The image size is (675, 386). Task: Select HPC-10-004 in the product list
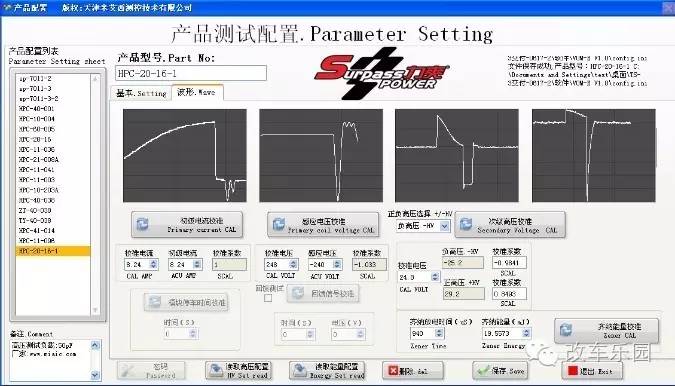53,119
